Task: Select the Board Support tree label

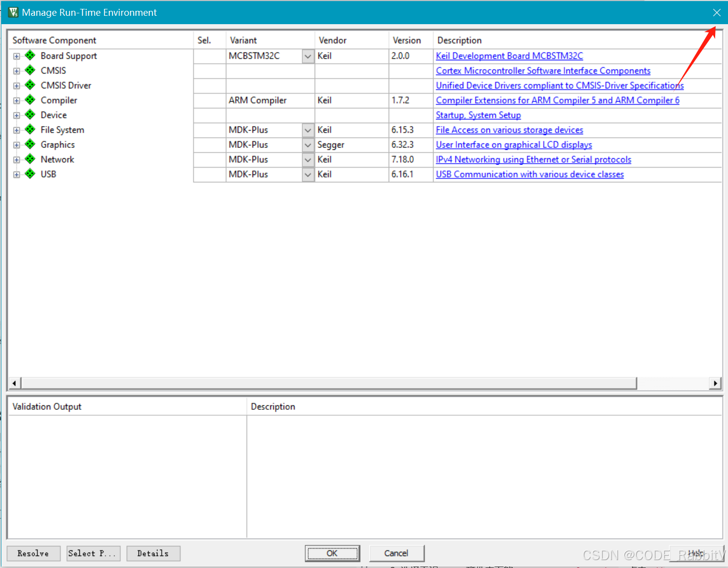Action: tap(69, 56)
